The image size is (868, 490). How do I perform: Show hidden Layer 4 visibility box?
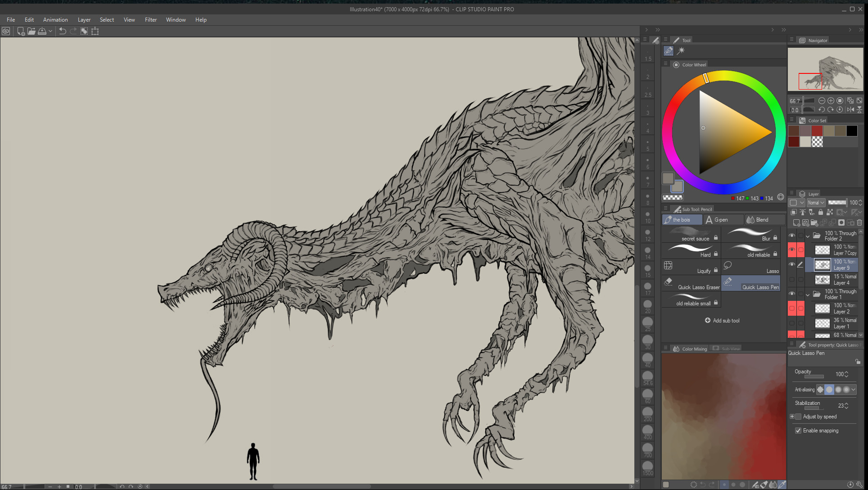[792, 280]
